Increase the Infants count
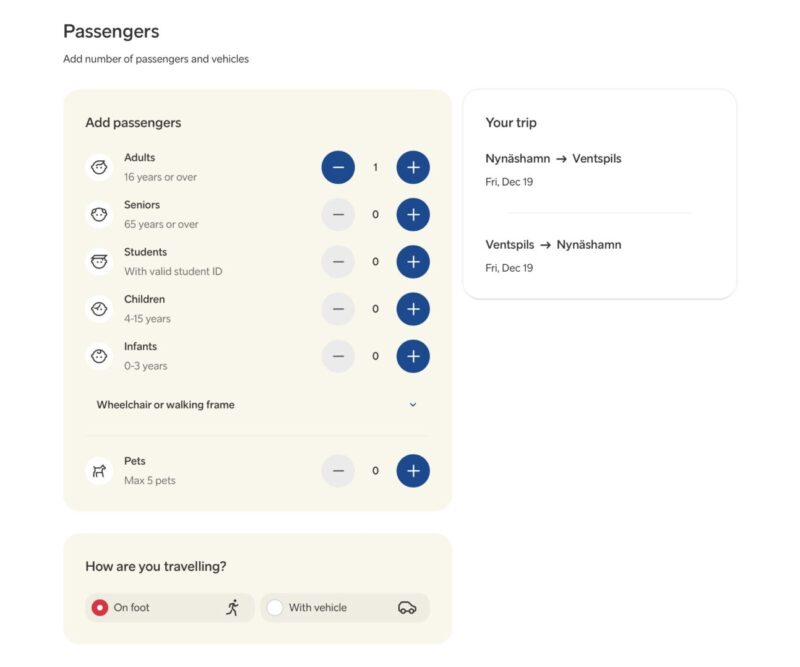This screenshot has height=667, width=800. [413, 356]
